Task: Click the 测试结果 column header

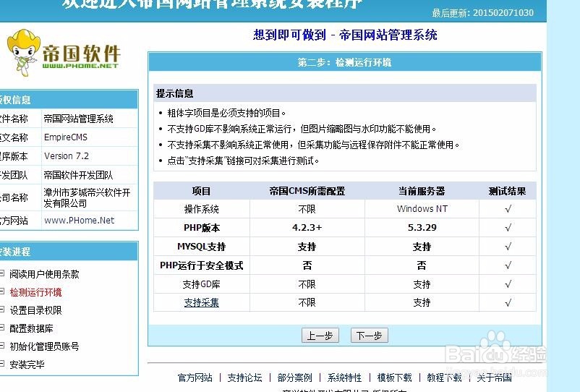Action: pyautogui.click(x=507, y=191)
